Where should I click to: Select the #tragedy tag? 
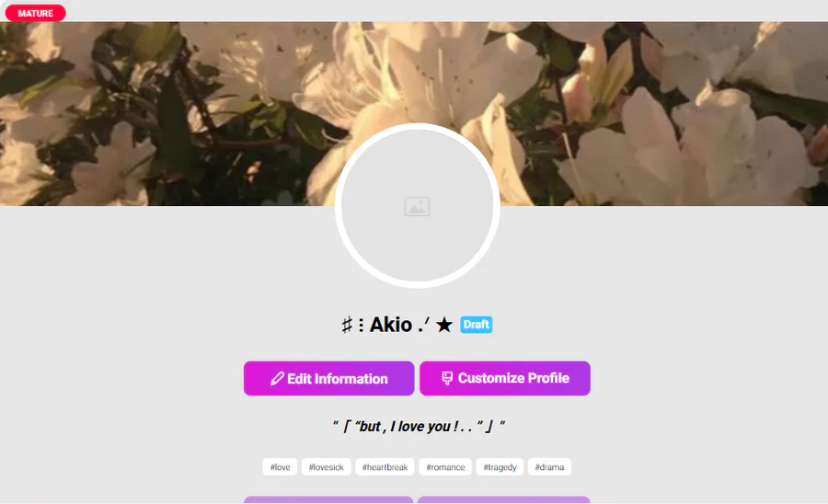(x=500, y=467)
